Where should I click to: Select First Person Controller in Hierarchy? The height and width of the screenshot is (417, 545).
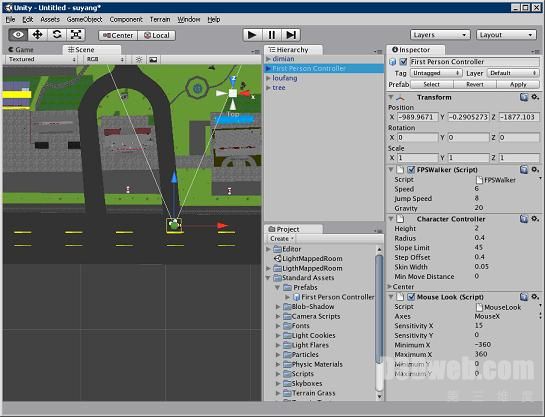click(324, 68)
